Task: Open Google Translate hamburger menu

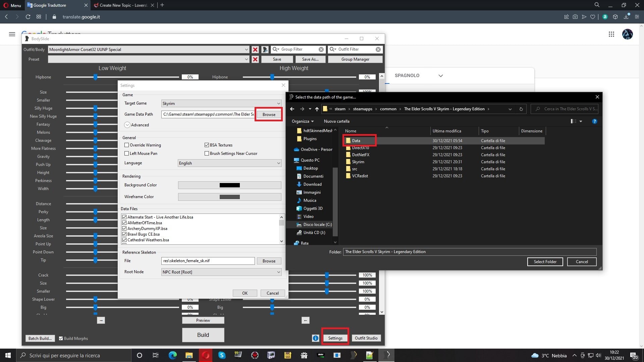Action: point(12,34)
